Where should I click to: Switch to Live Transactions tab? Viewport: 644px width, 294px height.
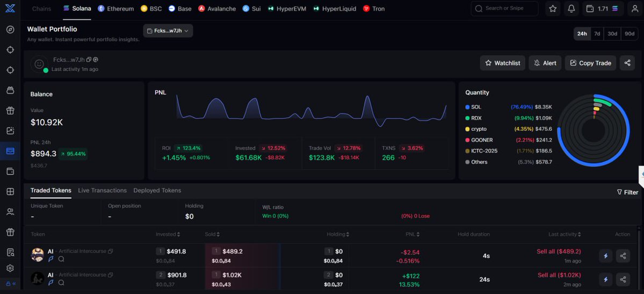coord(102,190)
